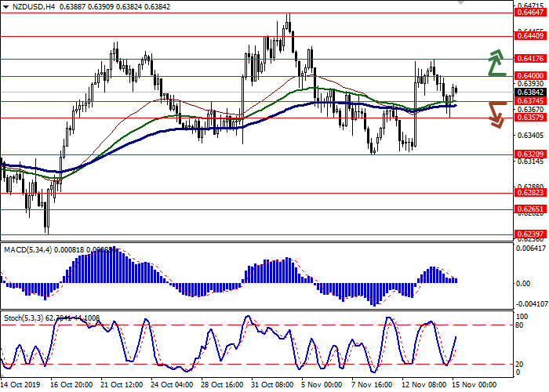Click the red downward arrow icon
549x392 pixels.
tap(496, 114)
